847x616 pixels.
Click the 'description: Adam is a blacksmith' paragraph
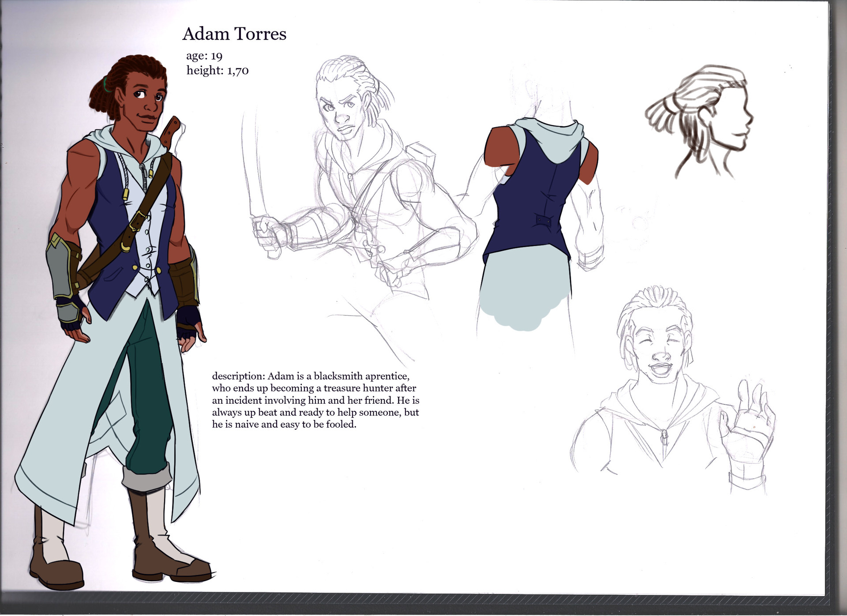(315, 400)
